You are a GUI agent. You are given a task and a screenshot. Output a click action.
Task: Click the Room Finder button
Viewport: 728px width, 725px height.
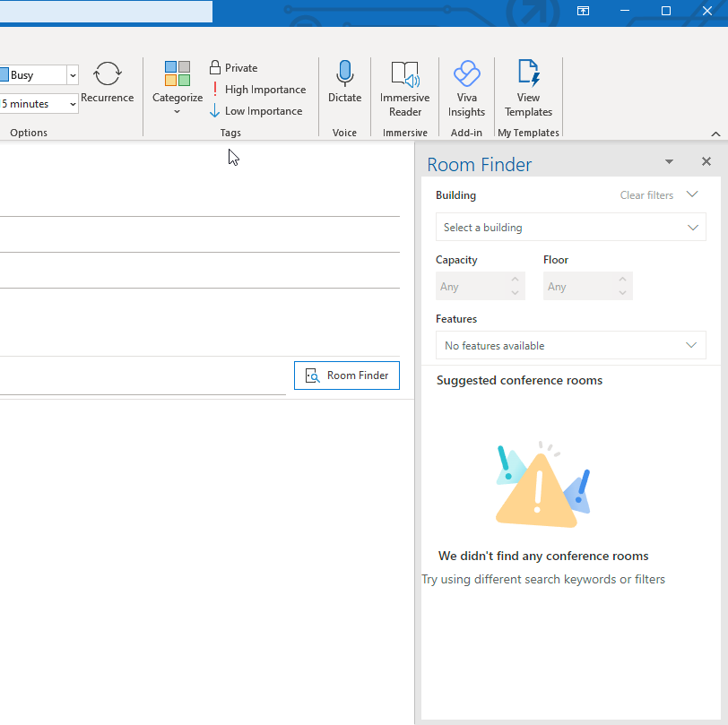(x=347, y=375)
